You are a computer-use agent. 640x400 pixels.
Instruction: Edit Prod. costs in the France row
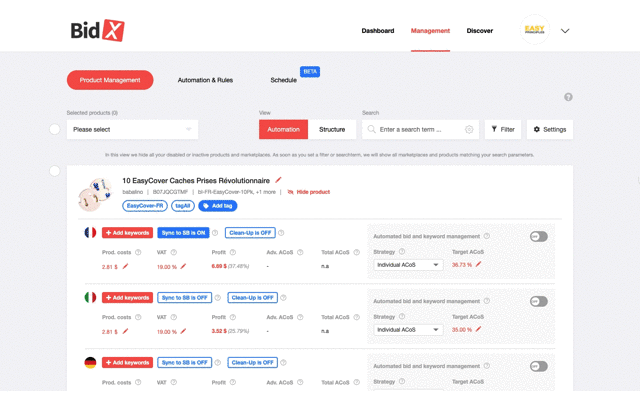pyautogui.click(x=125, y=267)
